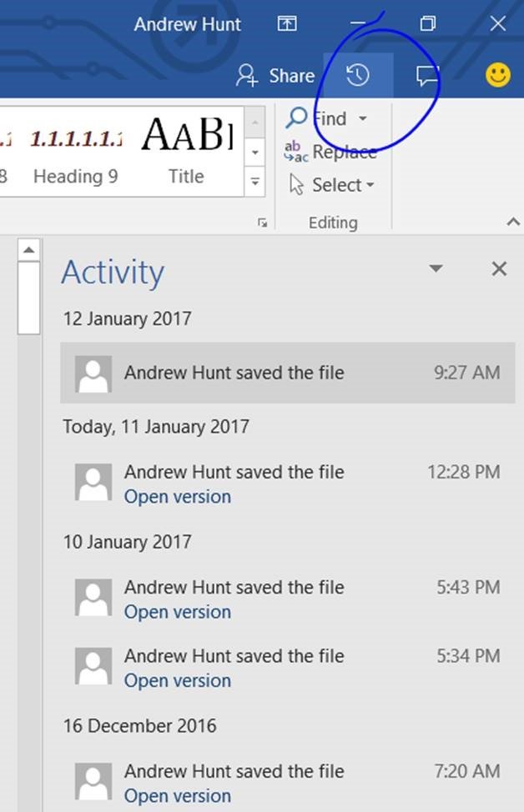Image resolution: width=524 pixels, height=812 pixels.
Task: Click the Comments speech bubble icon
Action: (427, 76)
